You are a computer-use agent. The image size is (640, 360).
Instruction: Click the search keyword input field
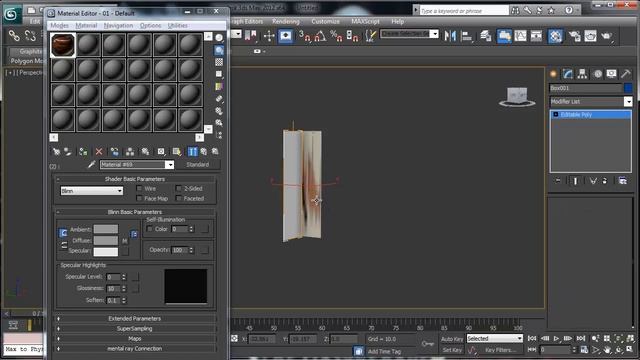pos(464,11)
